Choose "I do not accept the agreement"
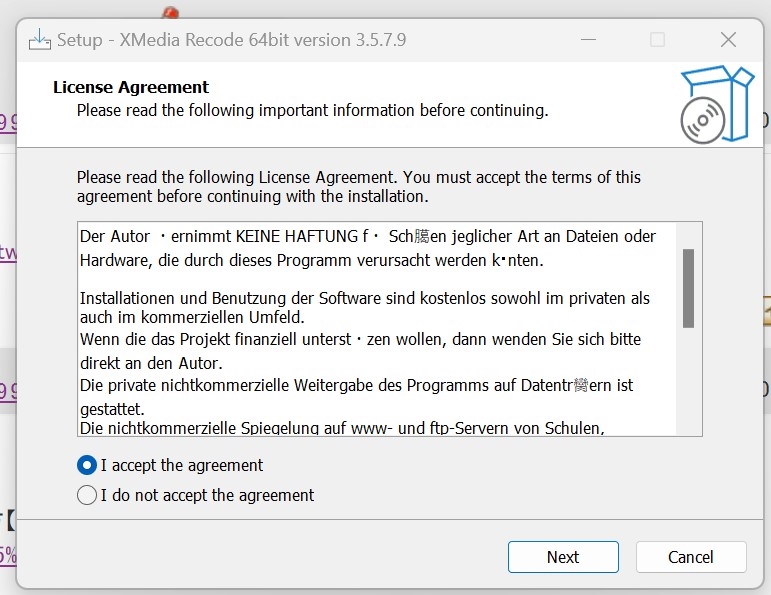The image size is (771, 595). (87, 495)
